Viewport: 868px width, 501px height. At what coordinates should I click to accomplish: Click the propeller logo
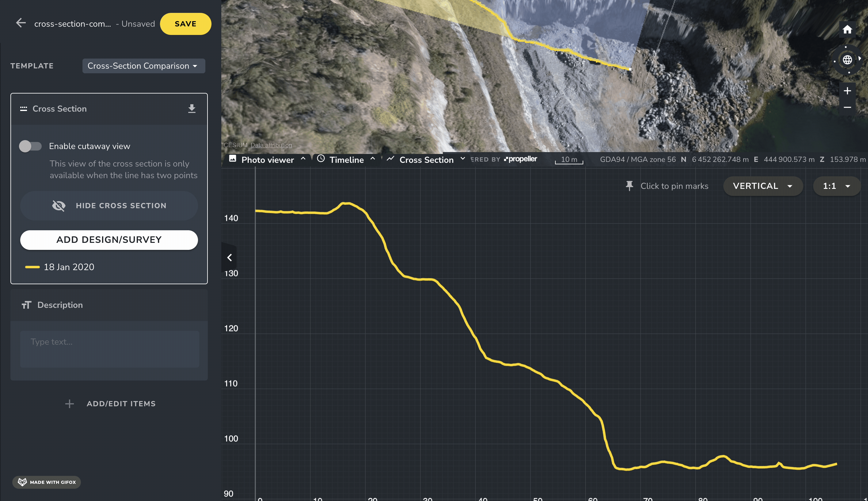pyautogui.click(x=520, y=159)
